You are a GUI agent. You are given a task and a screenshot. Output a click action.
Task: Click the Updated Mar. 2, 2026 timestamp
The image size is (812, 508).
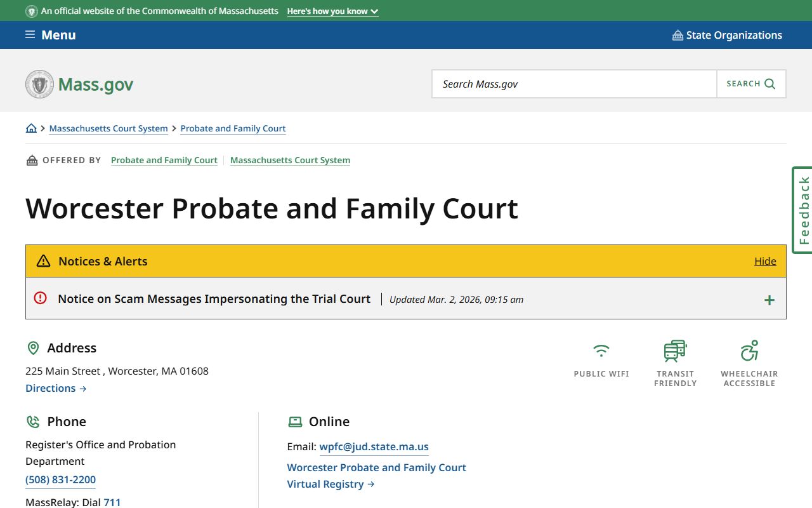click(x=456, y=300)
